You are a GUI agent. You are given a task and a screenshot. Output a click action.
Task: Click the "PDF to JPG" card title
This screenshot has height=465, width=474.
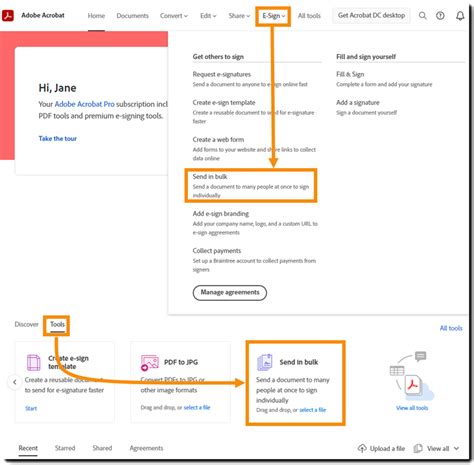coord(181,362)
